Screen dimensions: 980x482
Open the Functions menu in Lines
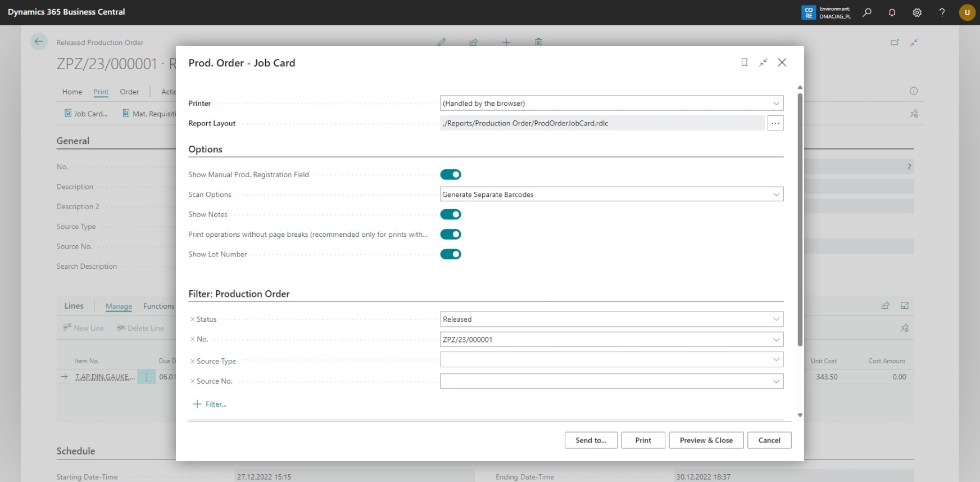click(x=159, y=306)
